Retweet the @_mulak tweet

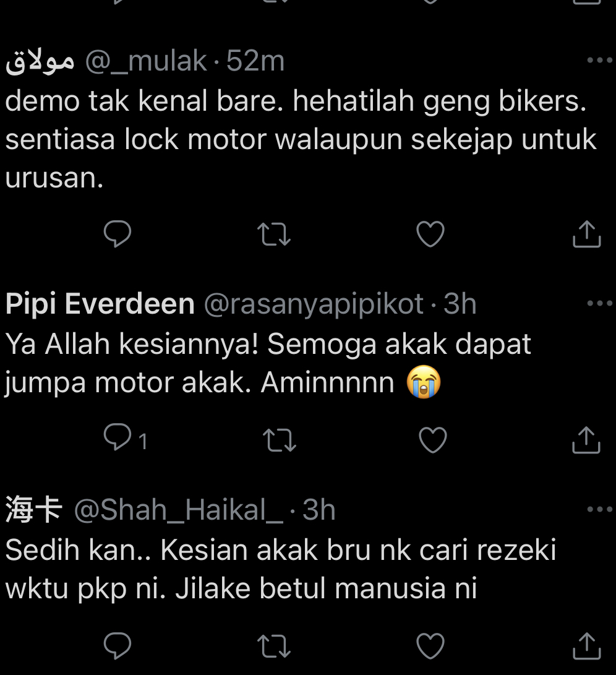(274, 234)
